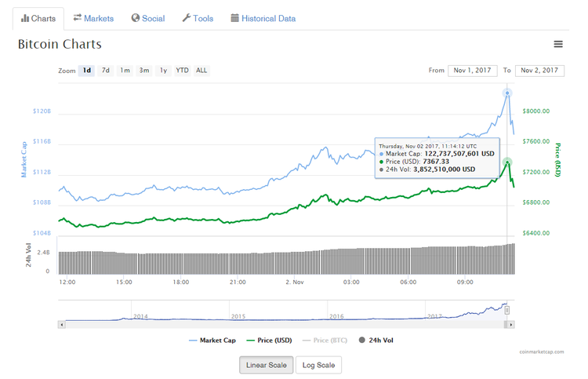Set zoom range to 1m
This screenshot has width=588, height=379.
(125, 71)
